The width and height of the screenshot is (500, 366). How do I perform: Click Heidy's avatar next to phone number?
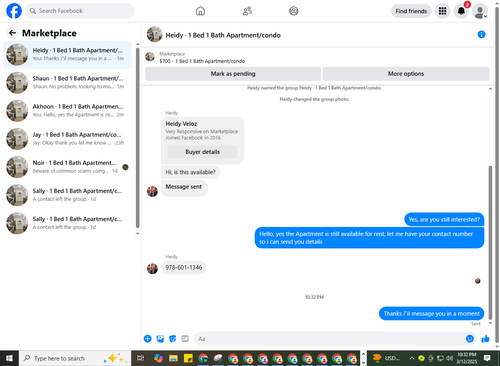point(152,268)
